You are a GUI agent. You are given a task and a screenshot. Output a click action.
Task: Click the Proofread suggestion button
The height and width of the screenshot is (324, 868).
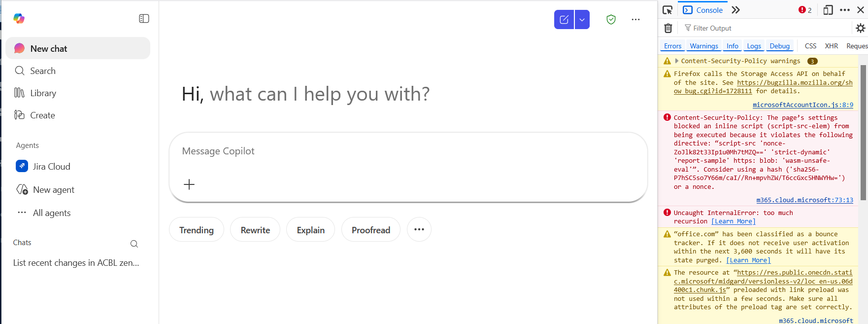[x=370, y=230]
